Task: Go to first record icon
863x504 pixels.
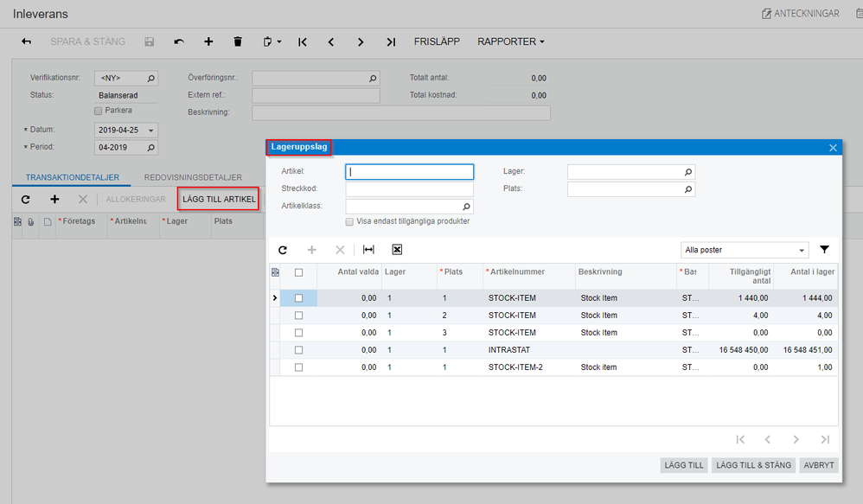Action: 302,41
